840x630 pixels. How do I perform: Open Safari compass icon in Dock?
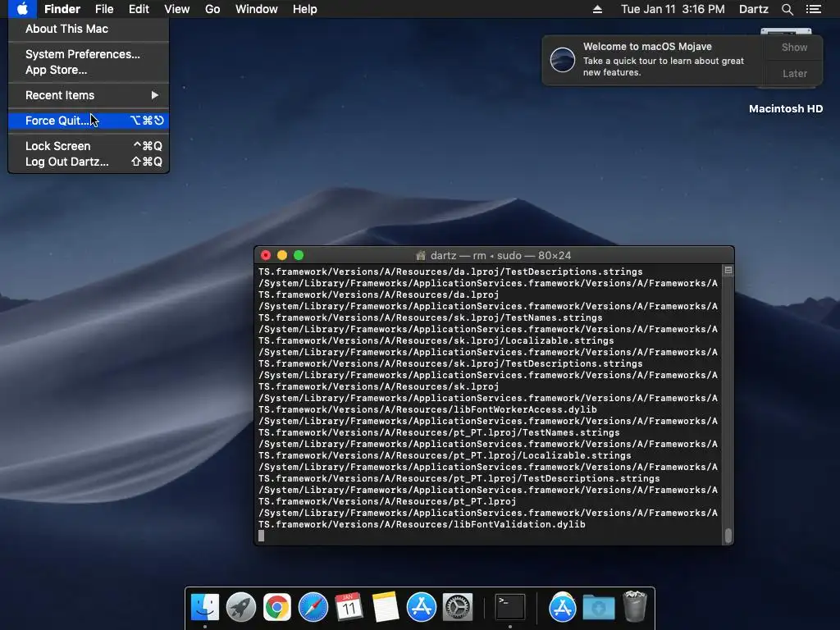click(x=313, y=608)
